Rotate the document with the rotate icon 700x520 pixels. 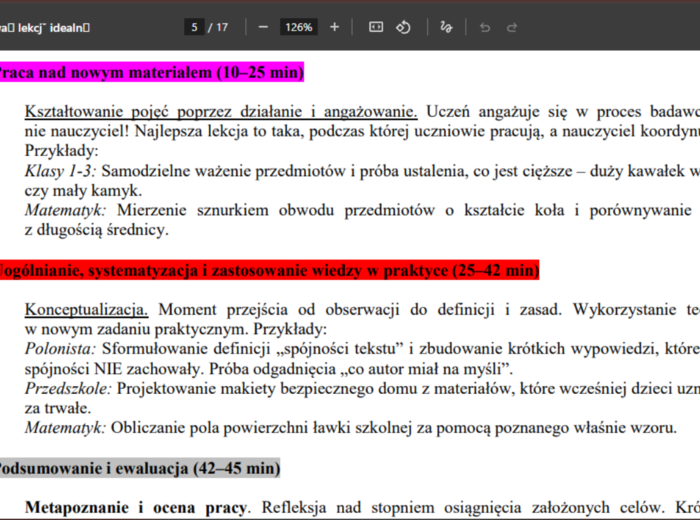[403, 28]
